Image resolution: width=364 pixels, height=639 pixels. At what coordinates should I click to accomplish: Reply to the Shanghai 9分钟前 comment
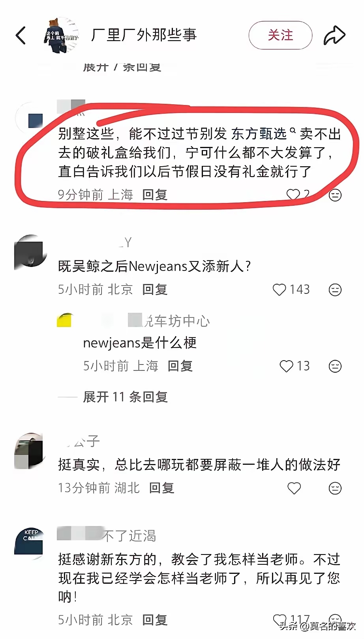pos(155,194)
